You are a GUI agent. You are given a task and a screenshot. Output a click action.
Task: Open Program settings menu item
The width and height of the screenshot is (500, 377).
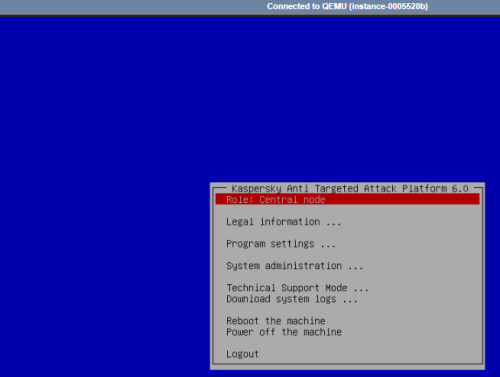click(281, 244)
